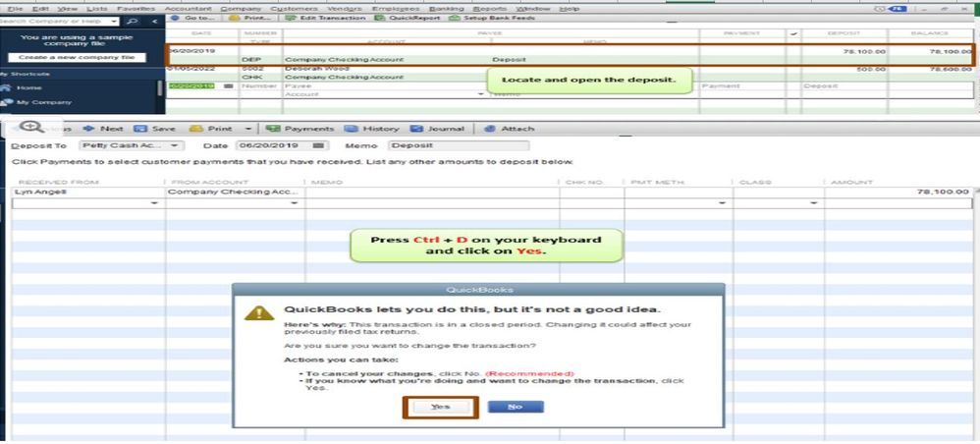Open the Help menu
The width and height of the screenshot is (980, 444).
point(570,9)
